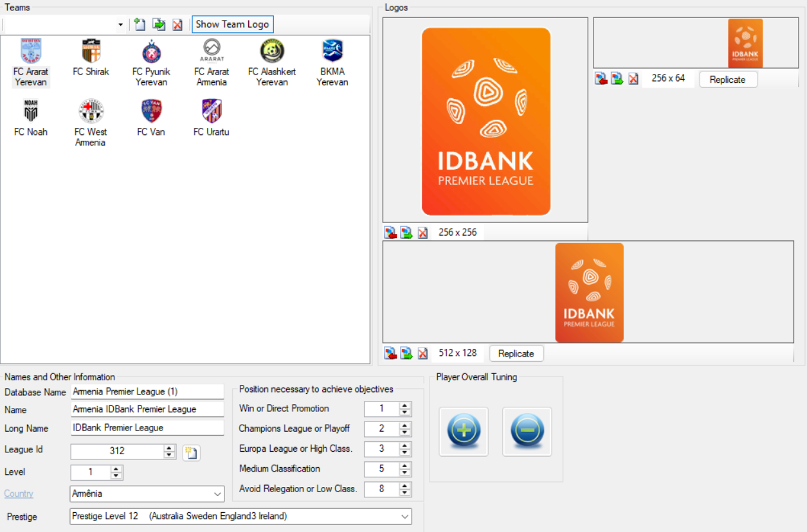Increase the Level value
The width and height of the screenshot is (807, 532).
116,469
